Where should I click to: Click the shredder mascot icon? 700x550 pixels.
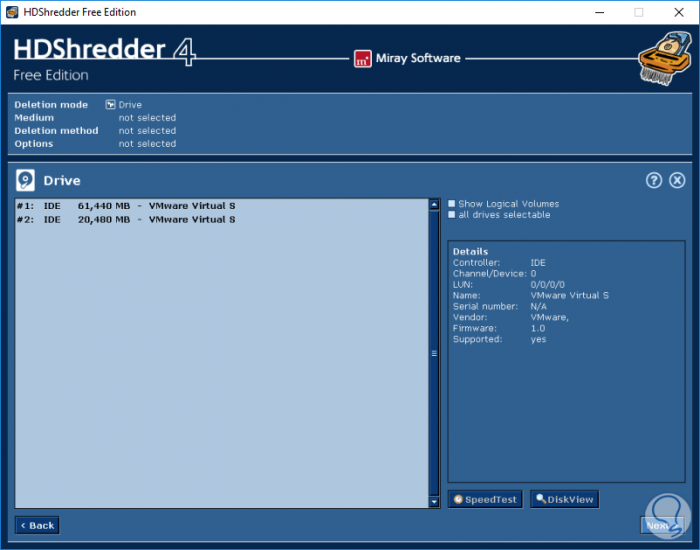click(x=665, y=58)
